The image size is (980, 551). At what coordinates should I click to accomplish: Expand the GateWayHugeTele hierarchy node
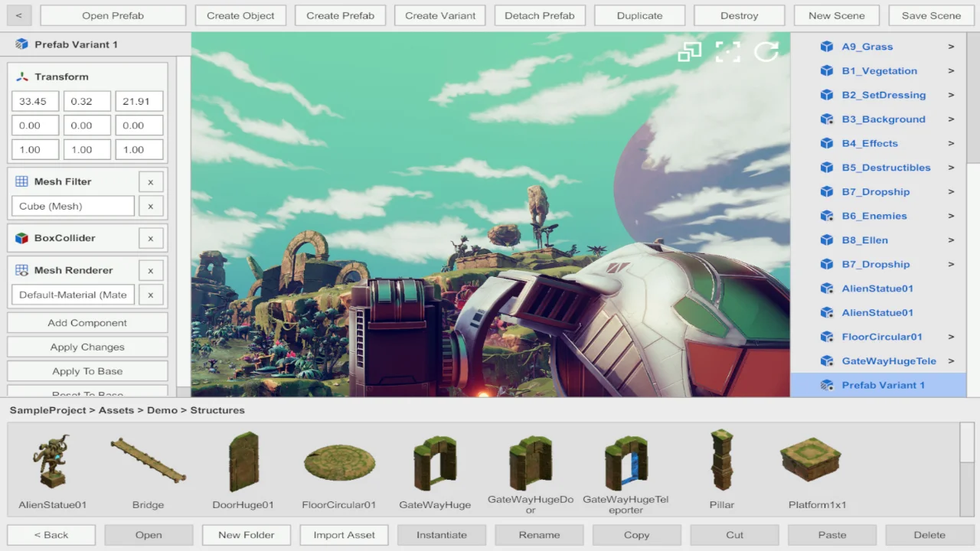point(951,361)
